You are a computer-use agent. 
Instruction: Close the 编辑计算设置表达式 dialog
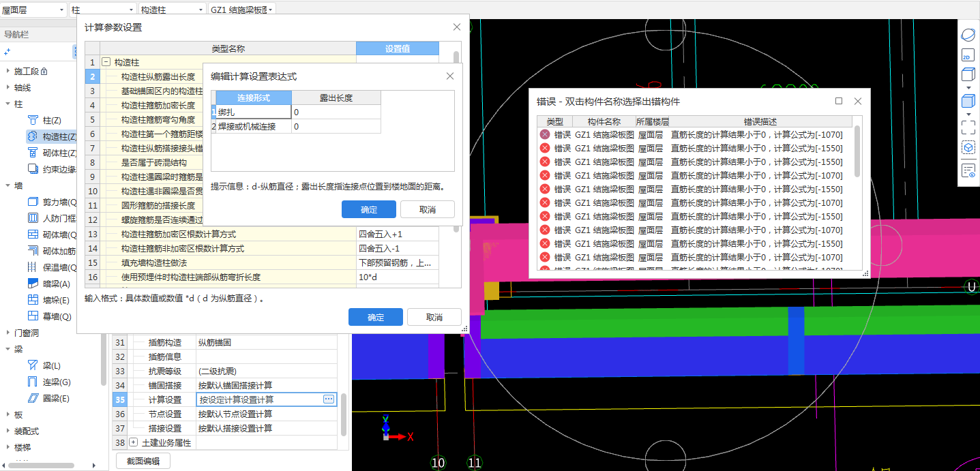[x=450, y=76]
